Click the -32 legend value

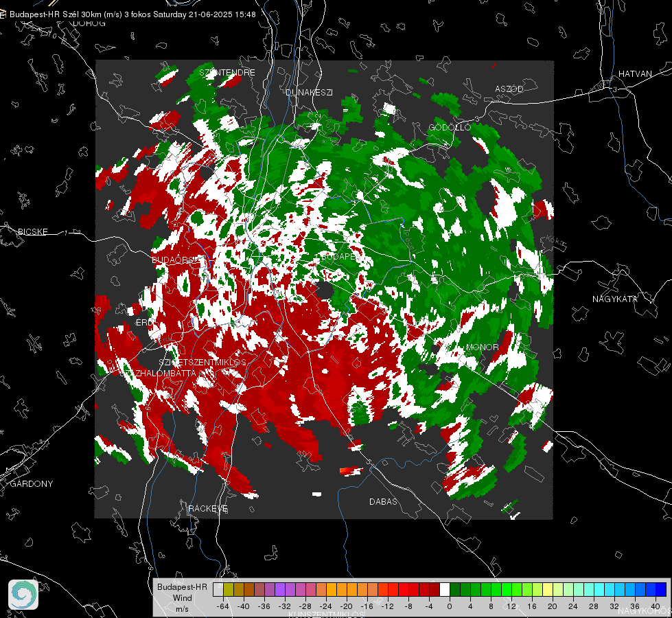(x=285, y=606)
